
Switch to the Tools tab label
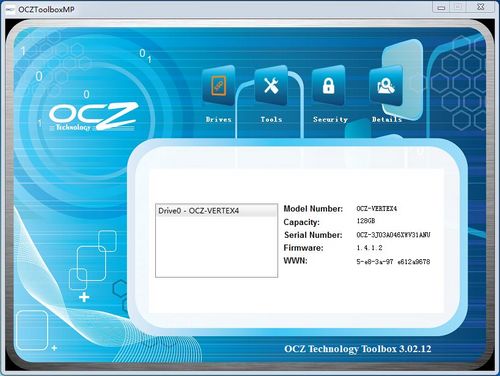point(271,119)
